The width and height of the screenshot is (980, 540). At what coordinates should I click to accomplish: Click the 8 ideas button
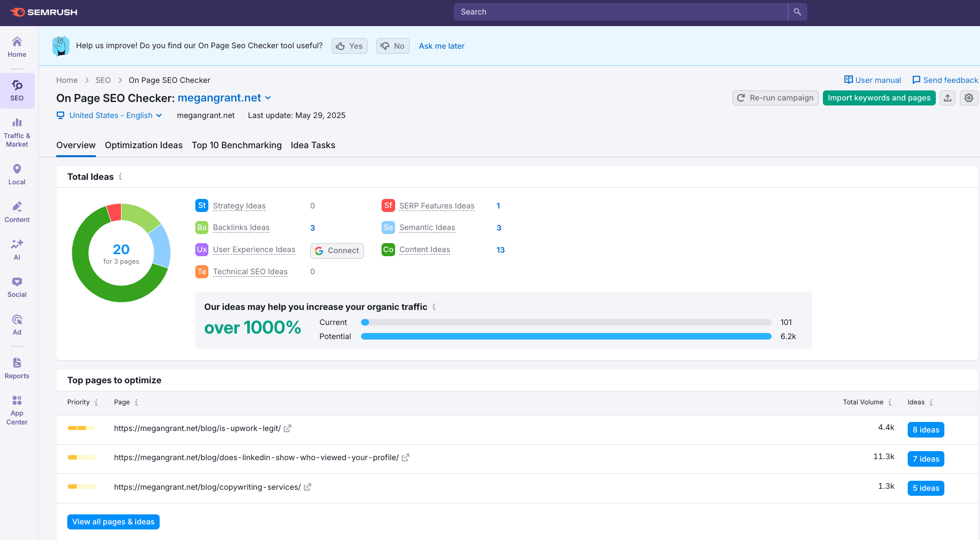click(x=926, y=430)
